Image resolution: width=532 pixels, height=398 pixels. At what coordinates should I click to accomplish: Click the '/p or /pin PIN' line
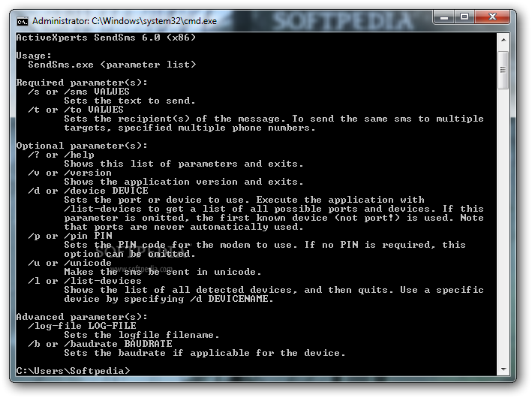coord(71,236)
